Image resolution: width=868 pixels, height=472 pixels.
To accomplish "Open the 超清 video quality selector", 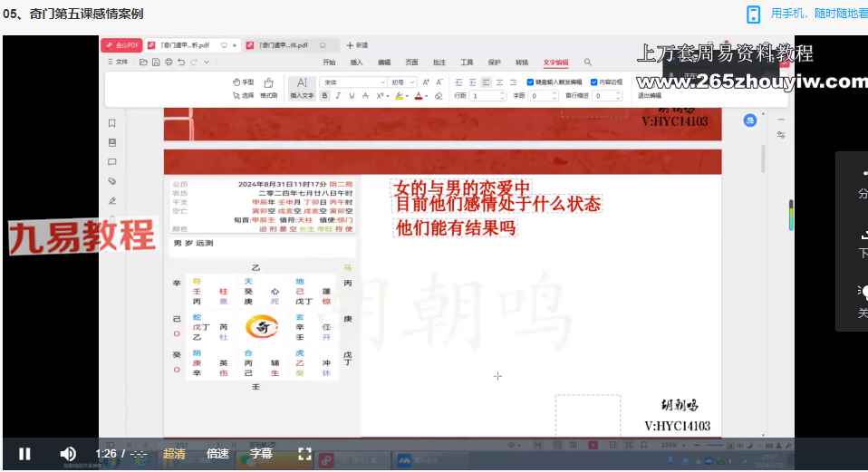I will (175, 453).
